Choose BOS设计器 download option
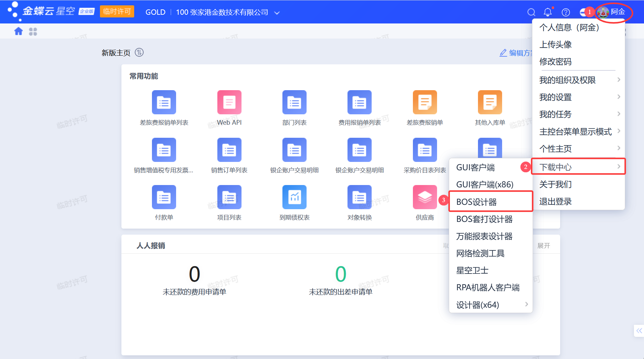 pos(491,202)
